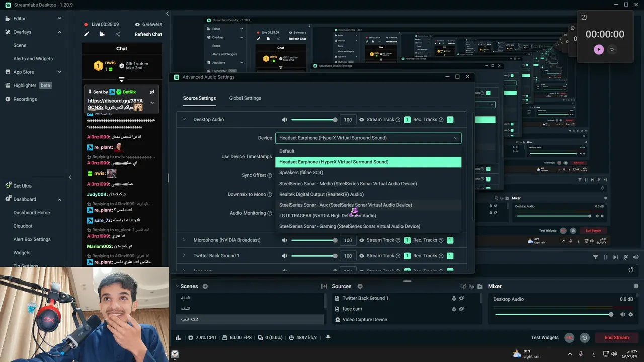Lock the Twitter Back Ground 1 source
Viewport: 644px width, 362px height.
pyautogui.click(x=454, y=298)
